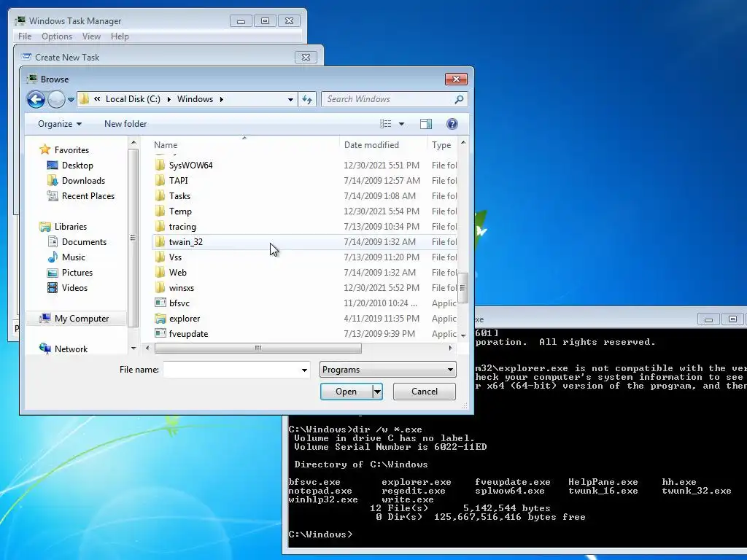This screenshot has width=747, height=560.
Task: Click the Change your view icon
Action: point(385,124)
